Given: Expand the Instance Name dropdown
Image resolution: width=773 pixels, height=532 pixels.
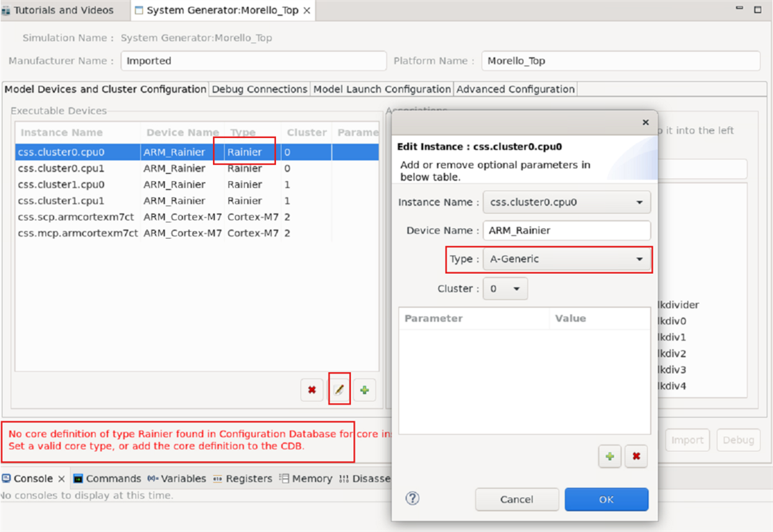Looking at the screenshot, I should (x=639, y=202).
